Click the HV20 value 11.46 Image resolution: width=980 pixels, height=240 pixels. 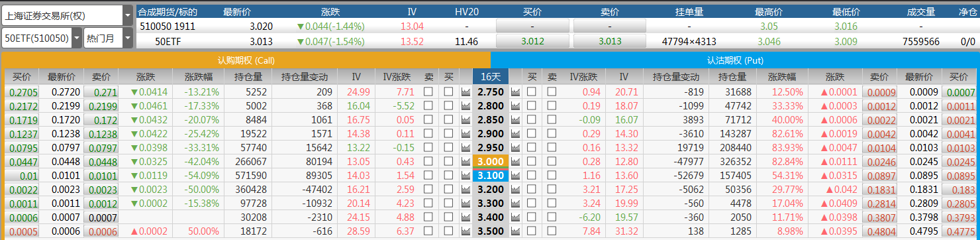click(467, 41)
